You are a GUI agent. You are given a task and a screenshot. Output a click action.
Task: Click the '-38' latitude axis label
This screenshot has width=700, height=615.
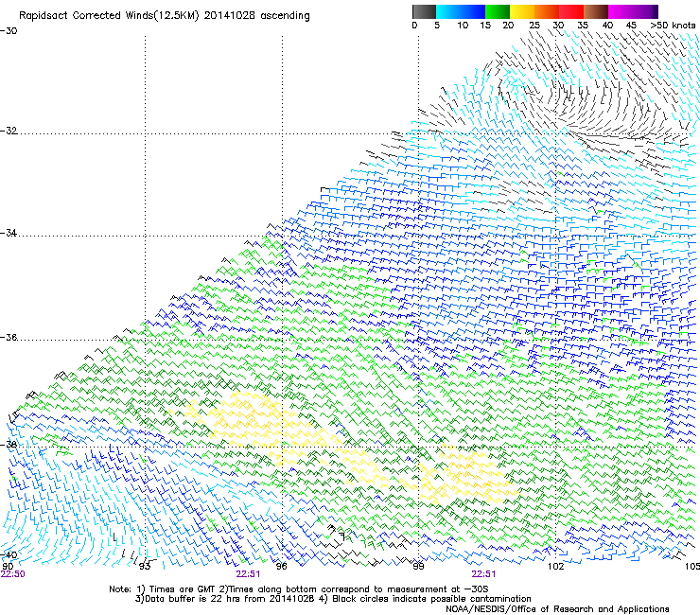(x=9, y=445)
